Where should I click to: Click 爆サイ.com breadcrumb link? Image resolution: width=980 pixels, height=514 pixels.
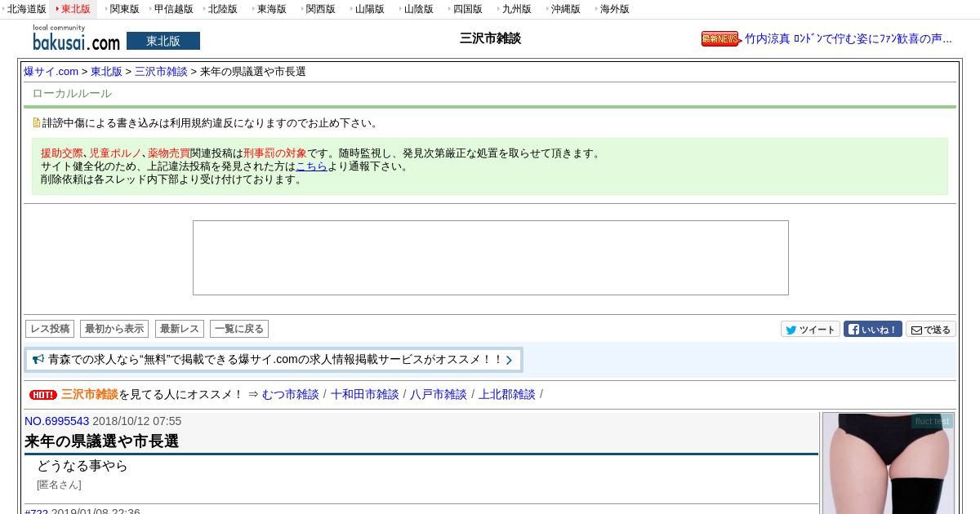click(51, 71)
